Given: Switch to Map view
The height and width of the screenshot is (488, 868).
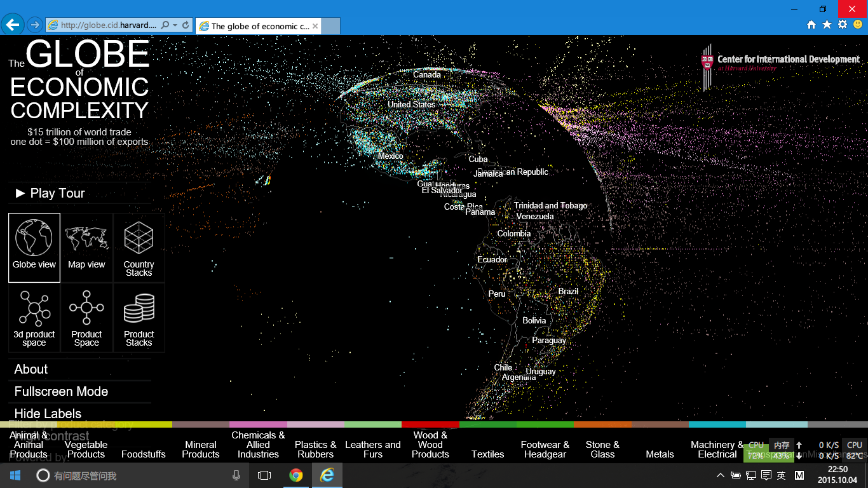Looking at the screenshot, I should click(86, 248).
